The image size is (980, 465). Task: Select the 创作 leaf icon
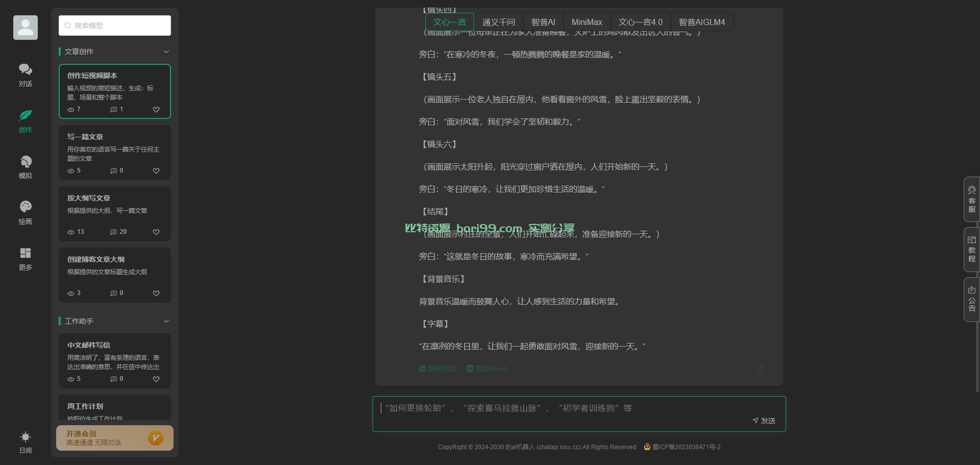(26, 115)
